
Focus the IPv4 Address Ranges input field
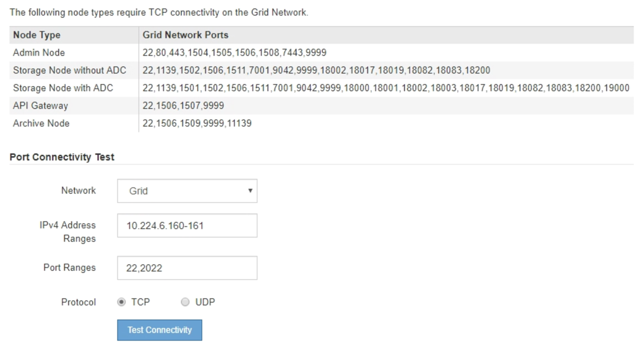point(187,225)
